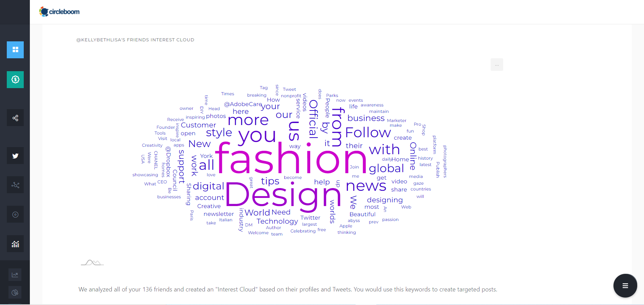644x305 pixels.
Task: Click the share icon in the left sidebar
Action: (x=15, y=118)
